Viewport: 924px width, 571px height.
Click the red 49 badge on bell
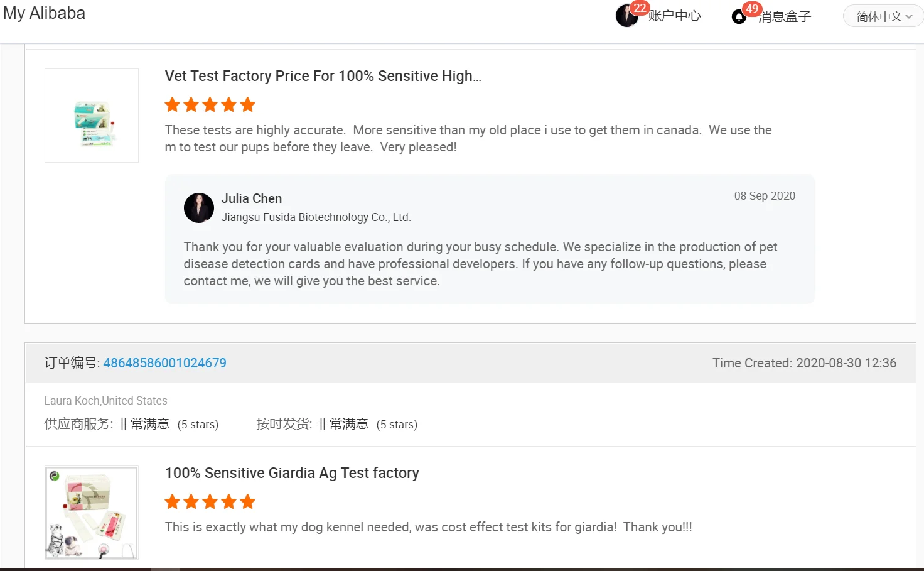point(752,9)
